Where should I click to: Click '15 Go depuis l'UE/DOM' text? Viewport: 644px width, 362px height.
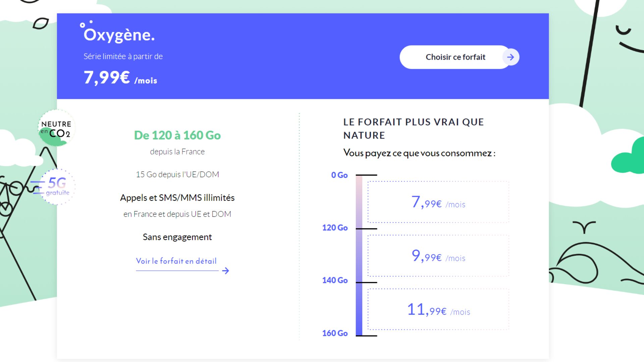coord(177,174)
